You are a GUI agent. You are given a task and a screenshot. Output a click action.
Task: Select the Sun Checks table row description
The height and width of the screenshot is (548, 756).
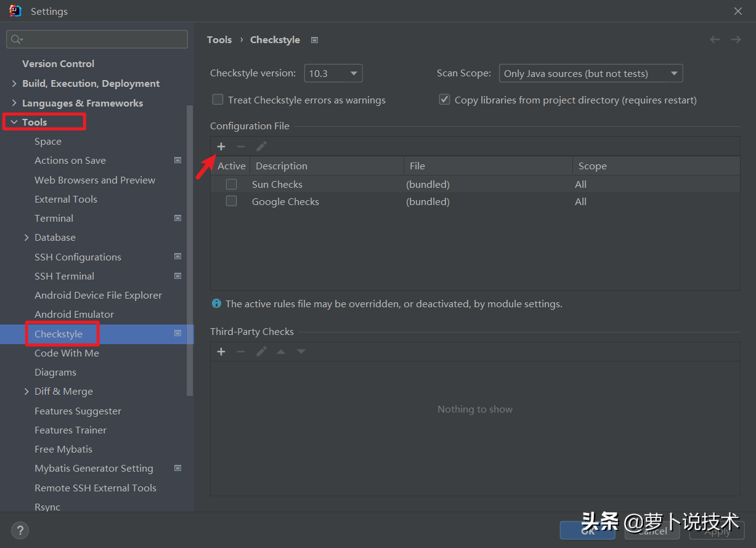277,184
